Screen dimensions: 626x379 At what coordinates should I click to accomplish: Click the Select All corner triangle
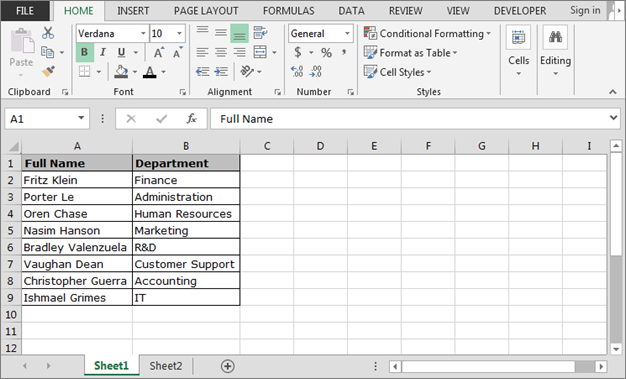pos(13,147)
